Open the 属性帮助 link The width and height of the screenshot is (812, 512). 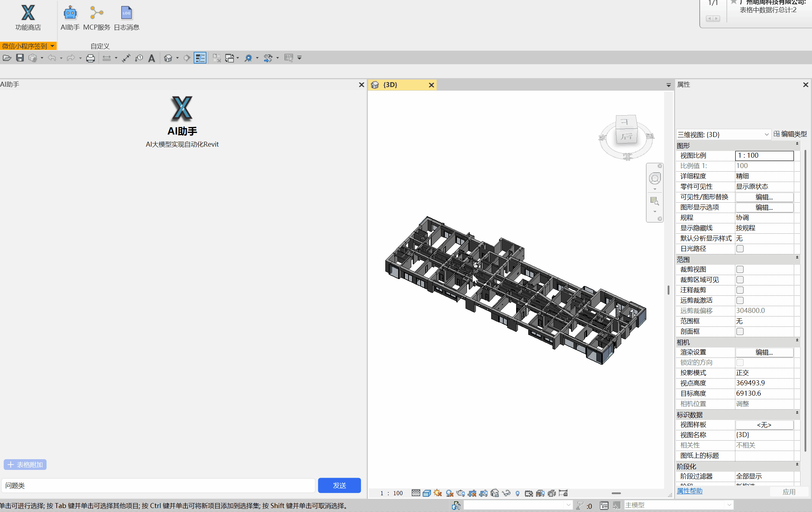pyautogui.click(x=689, y=491)
